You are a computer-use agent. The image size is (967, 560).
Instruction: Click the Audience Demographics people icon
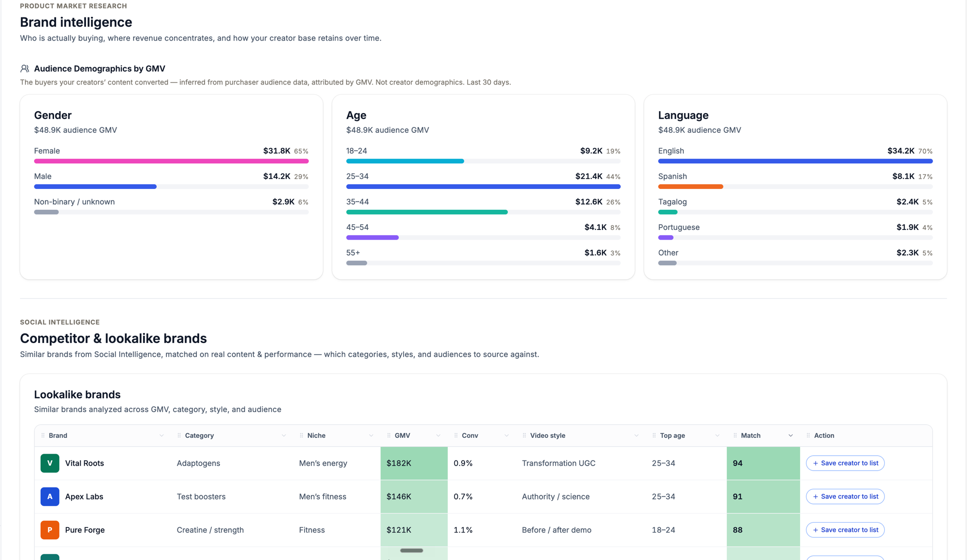(x=25, y=69)
